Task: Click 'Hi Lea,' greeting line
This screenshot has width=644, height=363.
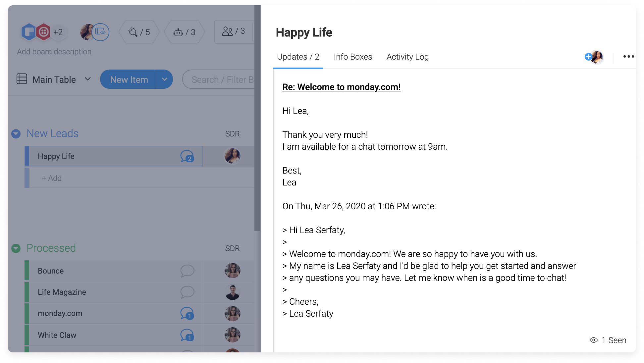Action: click(295, 111)
